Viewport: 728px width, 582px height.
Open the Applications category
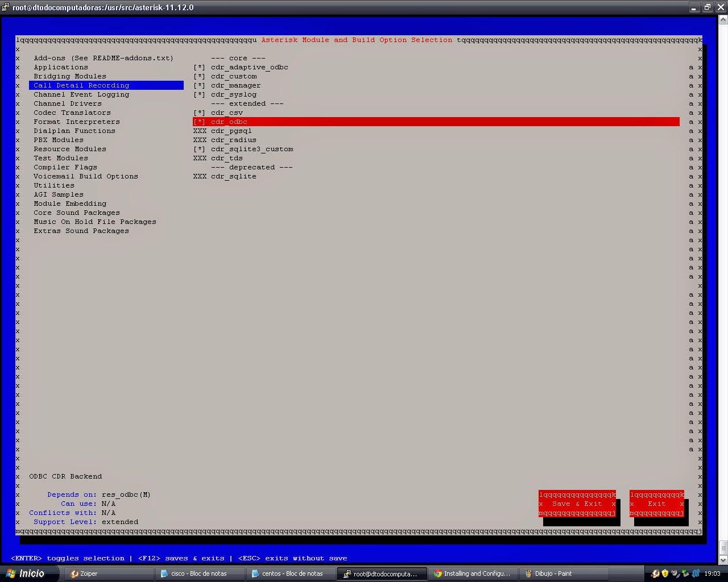tap(61, 67)
